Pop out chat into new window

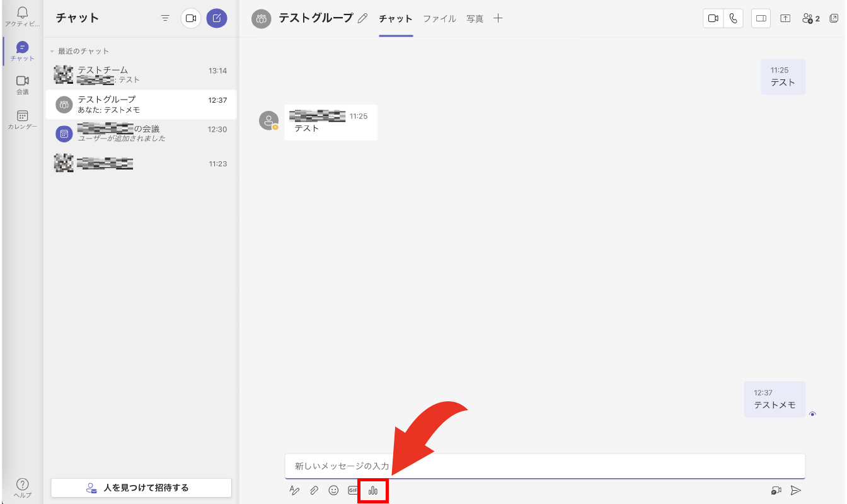pyautogui.click(x=834, y=18)
